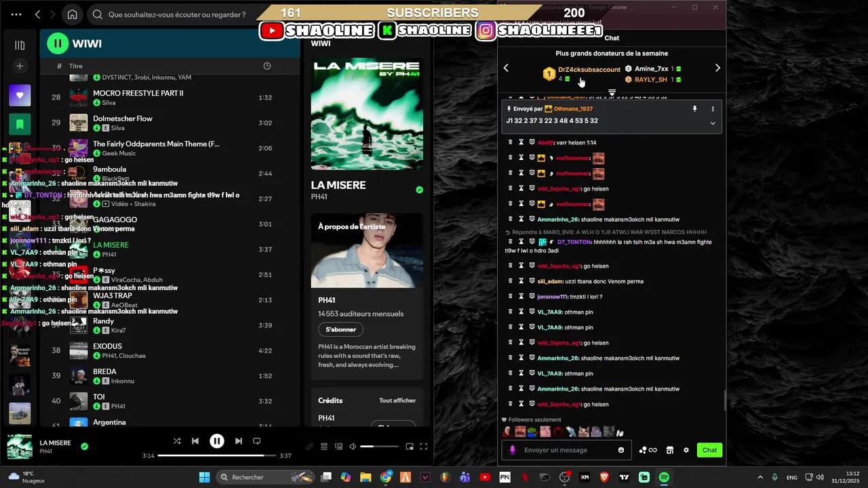Show next top donors in Kick chat
The image size is (868, 488).
(x=717, y=68)
